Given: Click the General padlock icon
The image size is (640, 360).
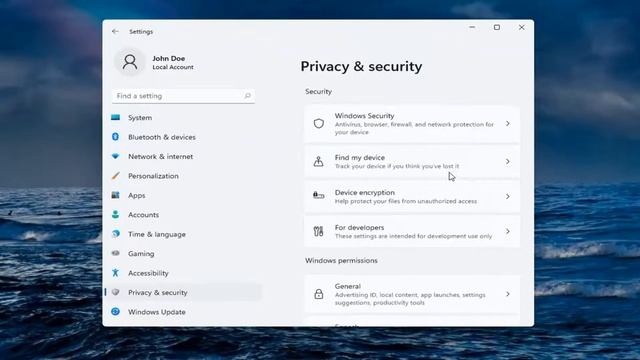Looking at the screenshot, I should click(319, 294).
